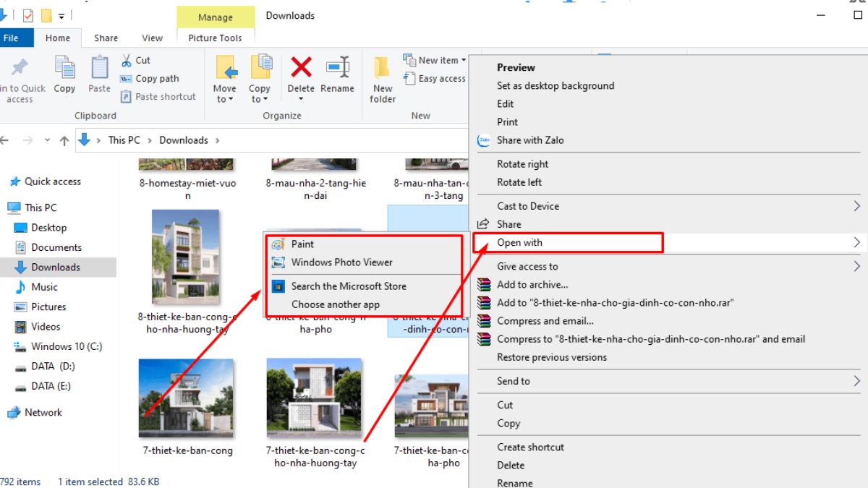Open Videos in the navigation pane
The height and width of the screenshot is (488, 868).
pyautogui.click(x=46, y=327)
